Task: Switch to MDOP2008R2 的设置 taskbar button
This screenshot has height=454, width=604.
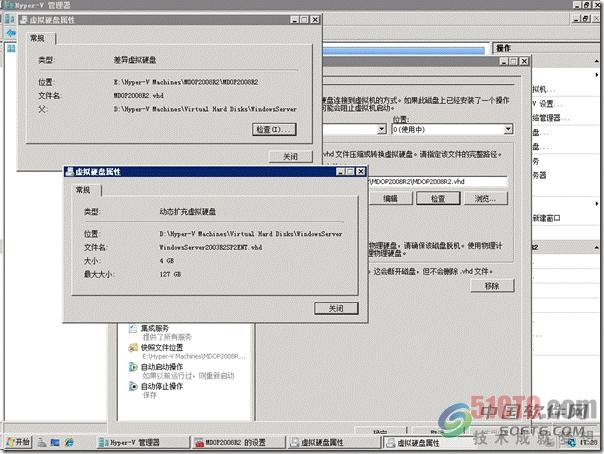Action: 238,443
